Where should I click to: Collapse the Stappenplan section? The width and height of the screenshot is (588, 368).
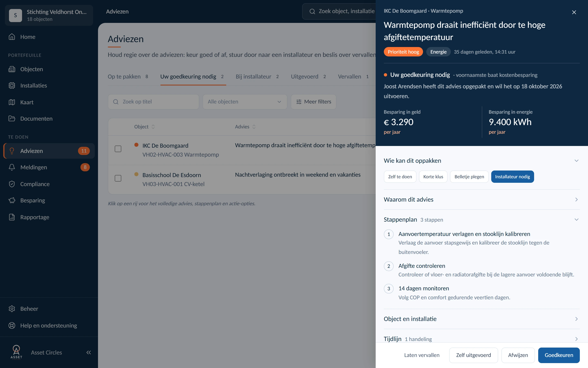point(482,220)
